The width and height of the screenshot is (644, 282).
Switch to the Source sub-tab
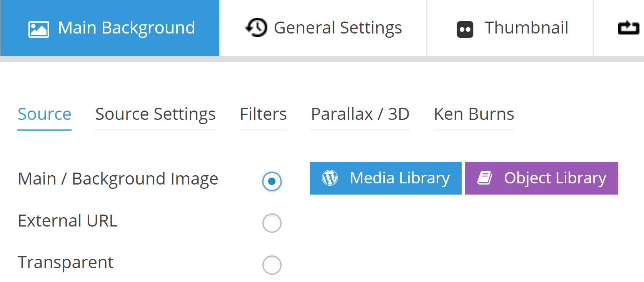45,114
